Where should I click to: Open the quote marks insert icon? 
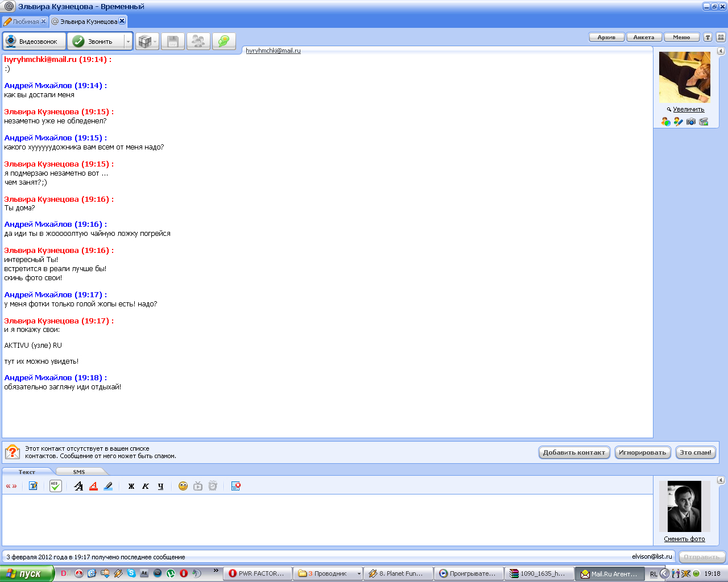[x=11, y=486]
